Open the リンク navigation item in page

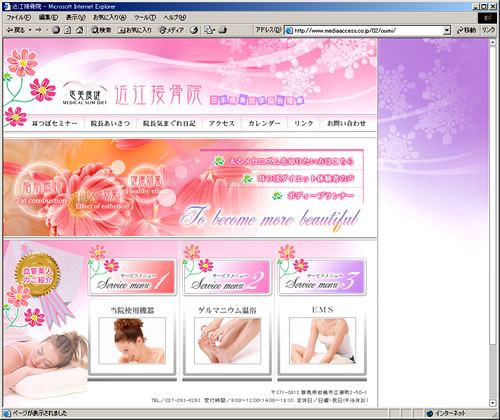tap(304, 123)
